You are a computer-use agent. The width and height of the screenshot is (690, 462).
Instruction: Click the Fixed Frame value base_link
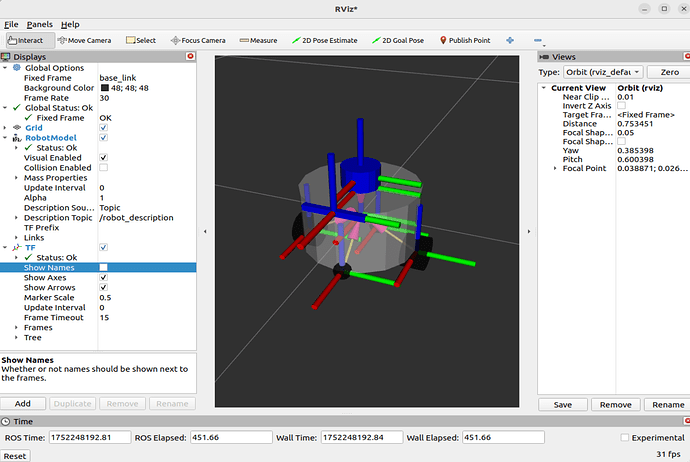point(117,78)
